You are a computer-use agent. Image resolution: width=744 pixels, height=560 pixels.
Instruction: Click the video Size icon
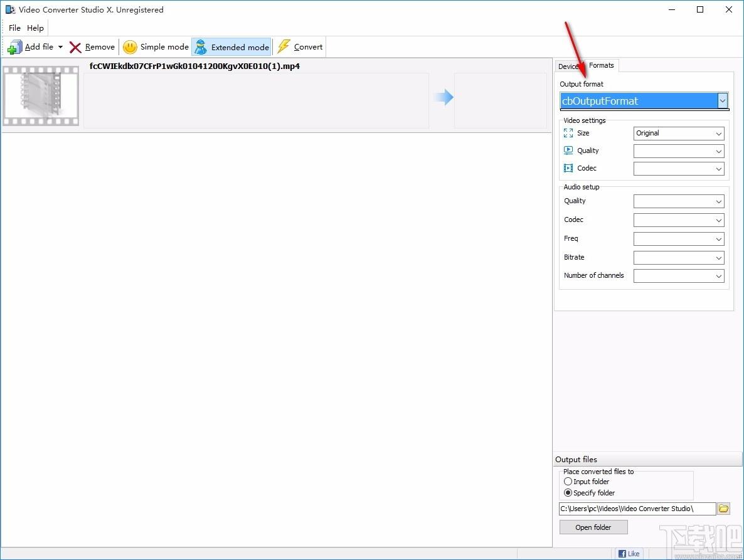click(568, 133)
